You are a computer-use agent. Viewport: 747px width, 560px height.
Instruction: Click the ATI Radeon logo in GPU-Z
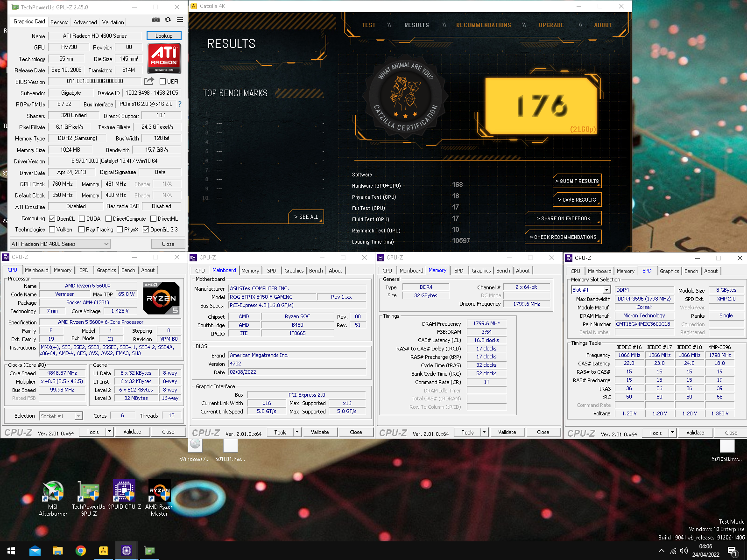click(164, 58)
